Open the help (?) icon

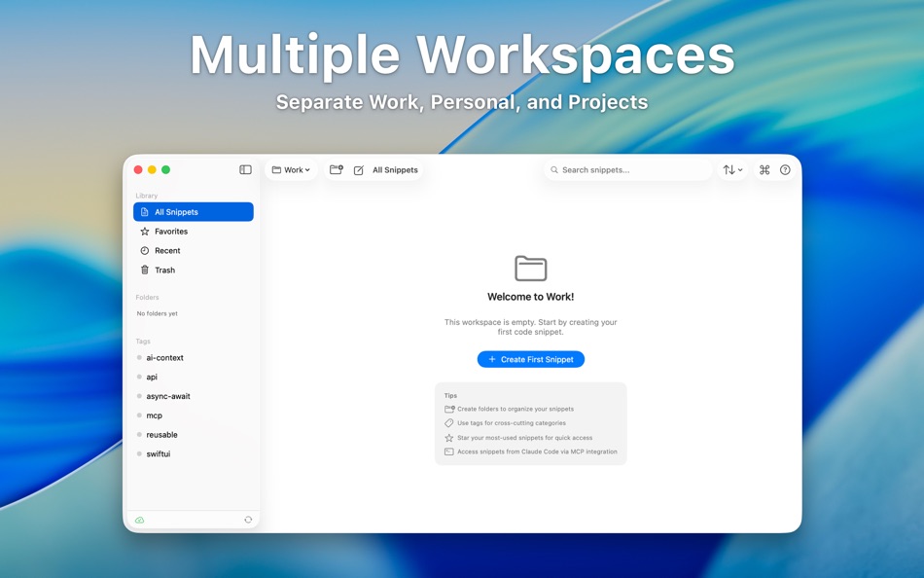pos(785,169)
